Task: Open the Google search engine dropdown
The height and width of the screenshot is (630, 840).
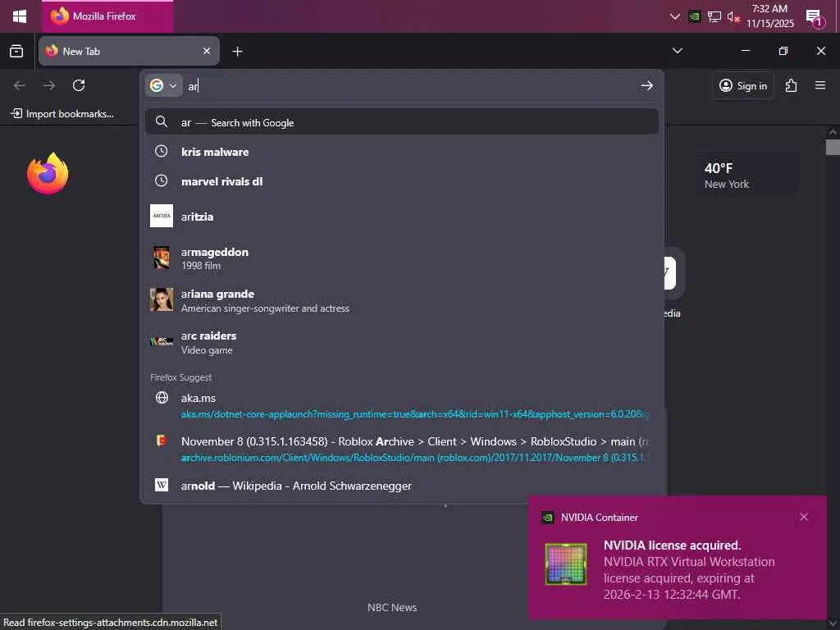Action: pos(163,85)
